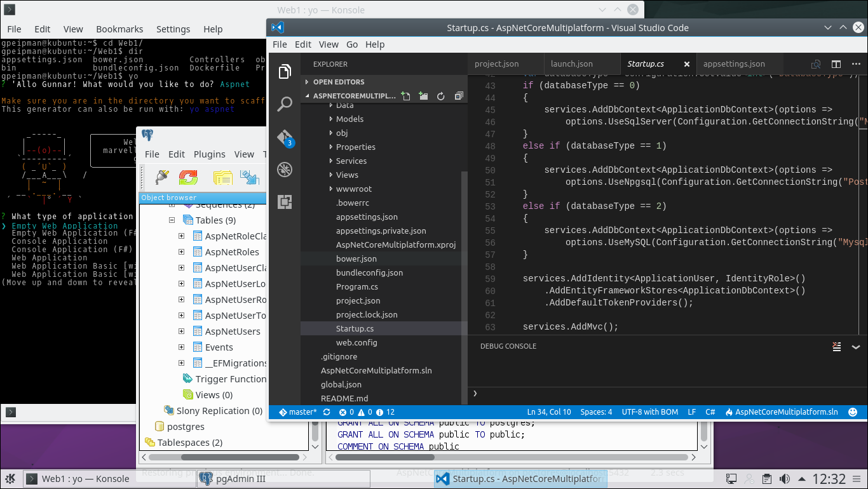Show hidden system tray icons

coord(801,479)
